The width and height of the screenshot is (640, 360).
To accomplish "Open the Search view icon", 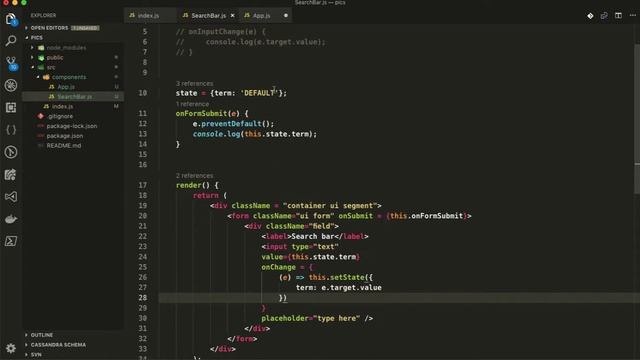I will tap(11, 40).
